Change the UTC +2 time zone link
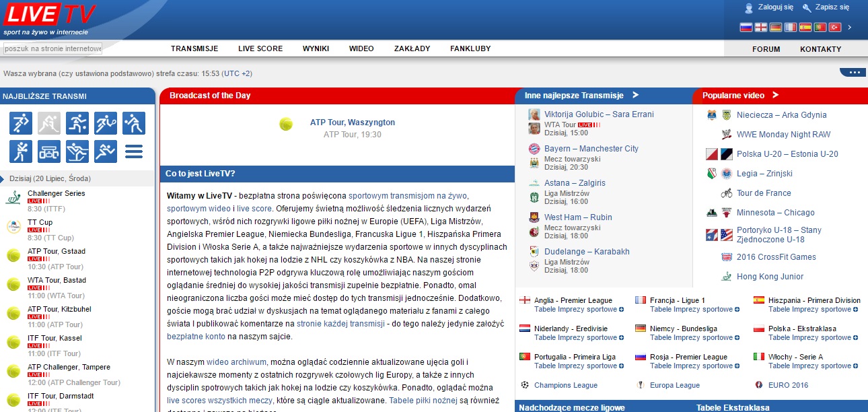868x412 pixels. pos(237,73)
